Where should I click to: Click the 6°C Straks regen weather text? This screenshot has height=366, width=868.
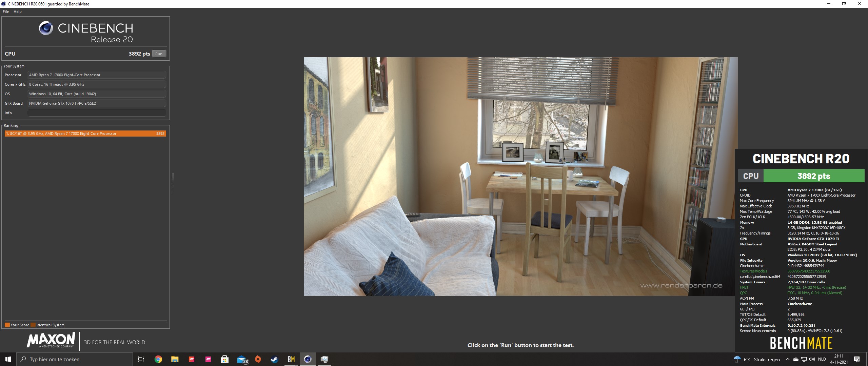(x=762, y=360)
